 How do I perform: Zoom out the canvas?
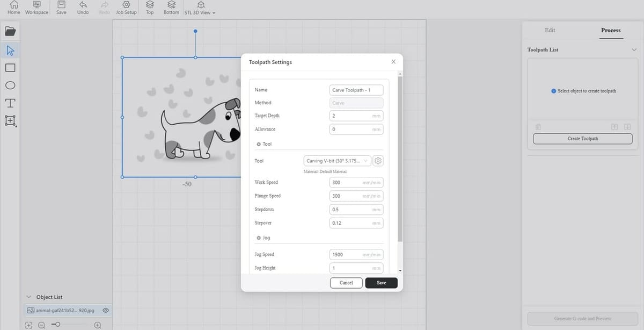41,325
